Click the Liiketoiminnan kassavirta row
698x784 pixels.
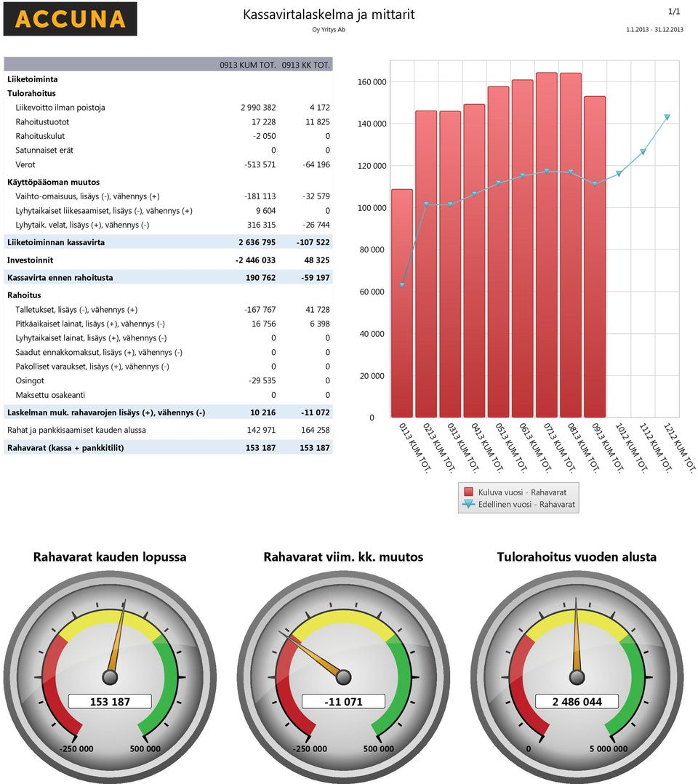coord(168,242)
